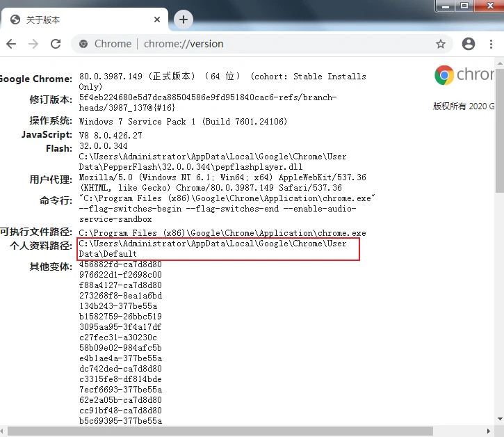The image size is (504, 437).
Task: Click the vertical scrollbar down arrow
Action: tap(500, 419)
